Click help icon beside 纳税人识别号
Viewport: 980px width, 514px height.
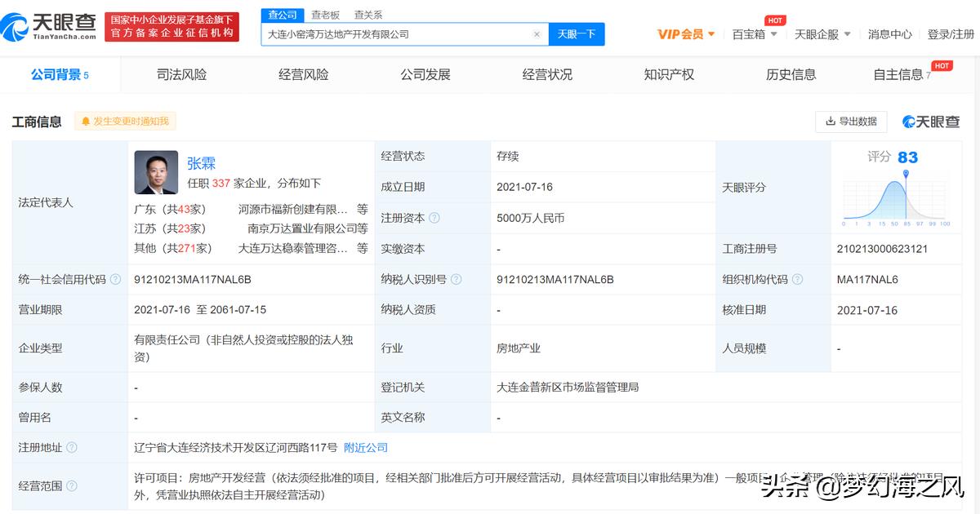457,280
